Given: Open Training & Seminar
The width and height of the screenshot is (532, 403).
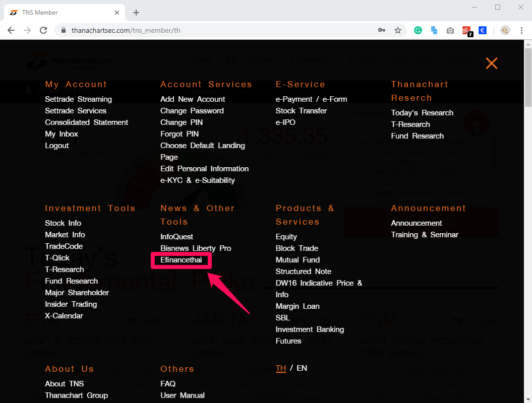Looking at the screenshot, I should click(x=425, y=235).
